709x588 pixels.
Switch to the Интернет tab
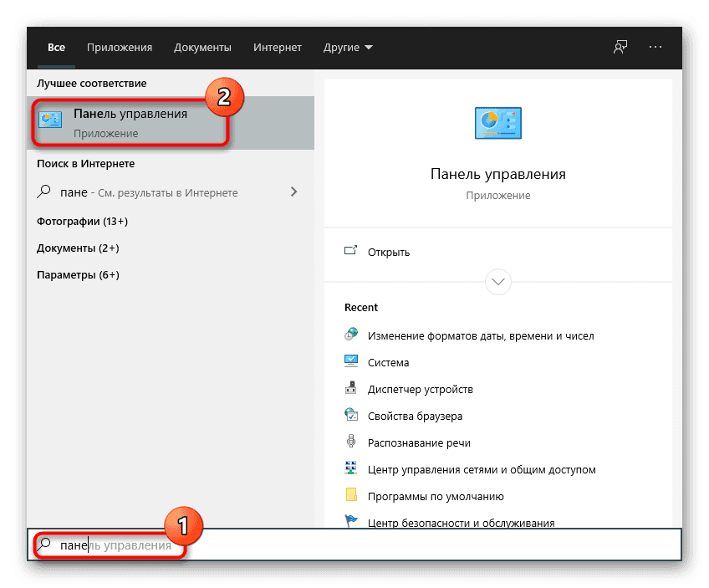(x=277, y=47)
